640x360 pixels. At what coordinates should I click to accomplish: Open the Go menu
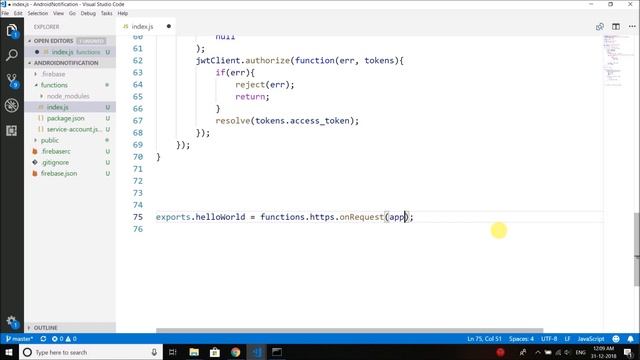[72, 13]
